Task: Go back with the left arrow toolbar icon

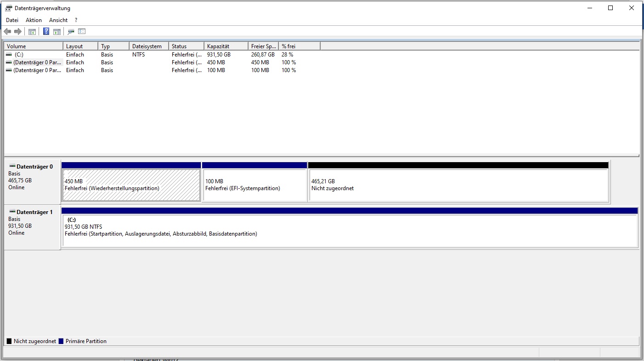Action: (x=7, y=32)
